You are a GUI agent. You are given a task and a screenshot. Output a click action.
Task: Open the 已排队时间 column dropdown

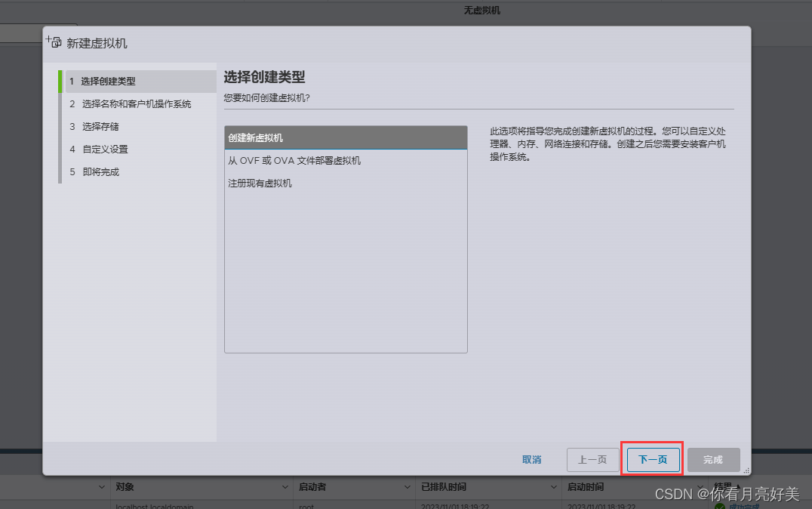click(x=554, y=487)
